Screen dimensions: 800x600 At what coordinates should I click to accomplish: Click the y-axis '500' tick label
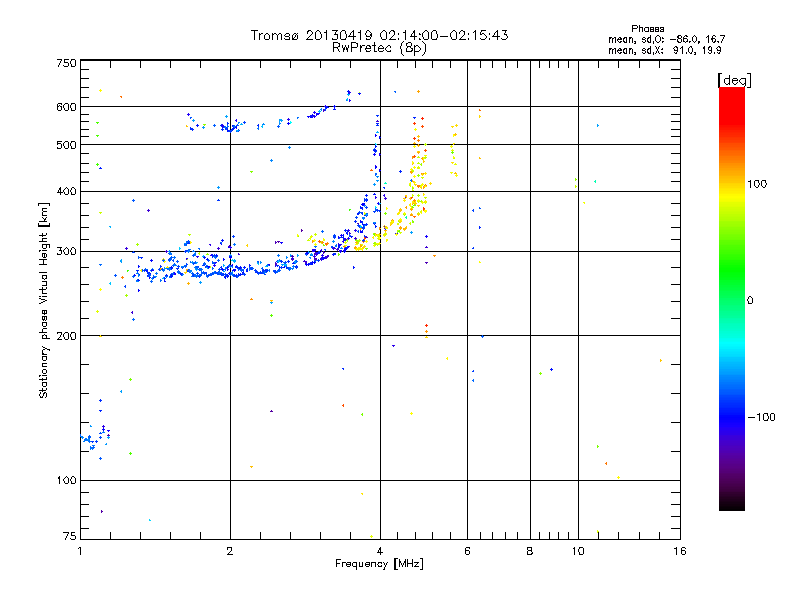67,145
